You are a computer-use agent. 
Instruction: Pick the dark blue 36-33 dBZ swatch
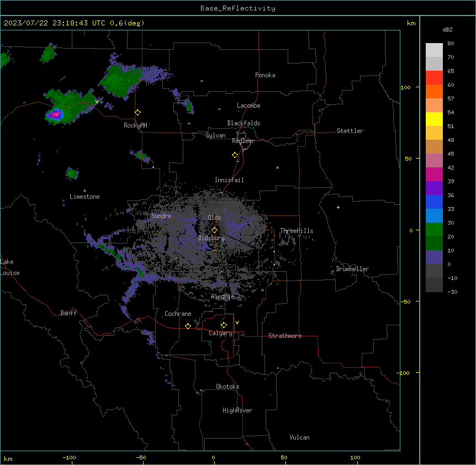click(434, 202)
